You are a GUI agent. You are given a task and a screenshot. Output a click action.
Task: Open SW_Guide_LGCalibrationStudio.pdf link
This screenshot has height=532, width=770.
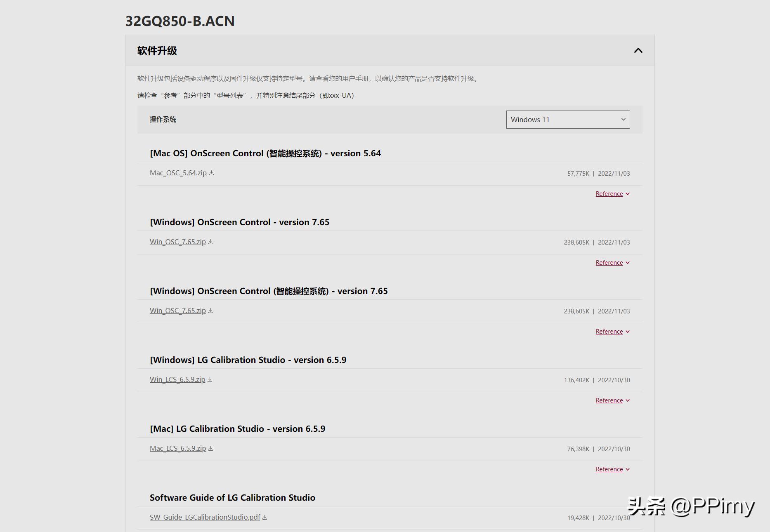(205, 517)
